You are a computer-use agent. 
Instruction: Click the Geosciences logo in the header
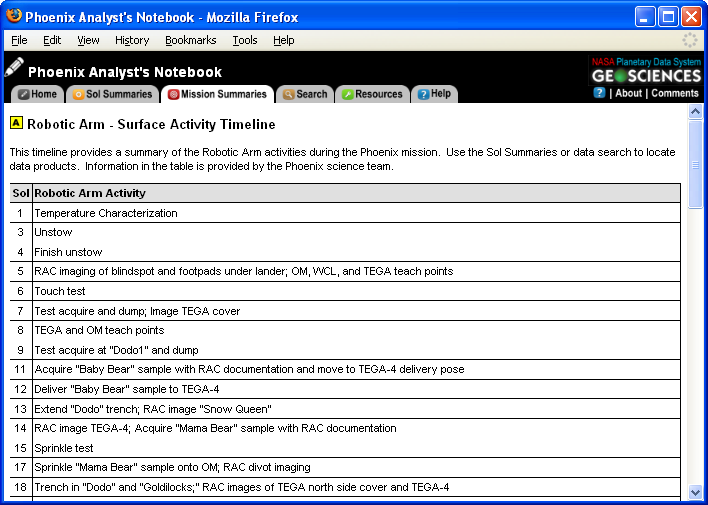[x=646, y=75]
